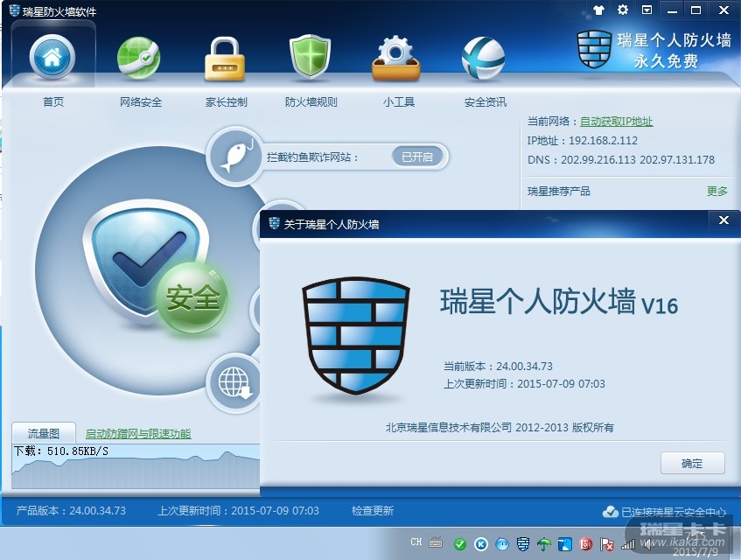Click 确定 in About dialog
Viewport: 741px width, 560px height.
pos(692,463)
